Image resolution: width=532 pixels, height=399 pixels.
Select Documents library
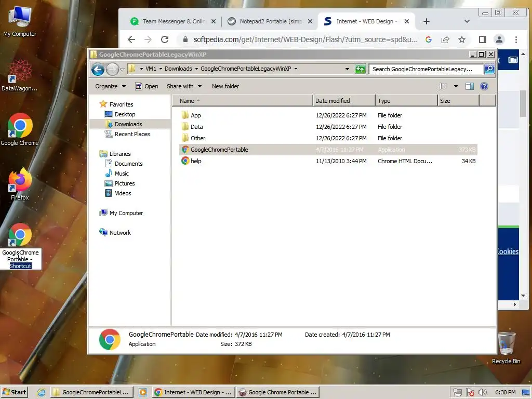(x=128, y=164)
